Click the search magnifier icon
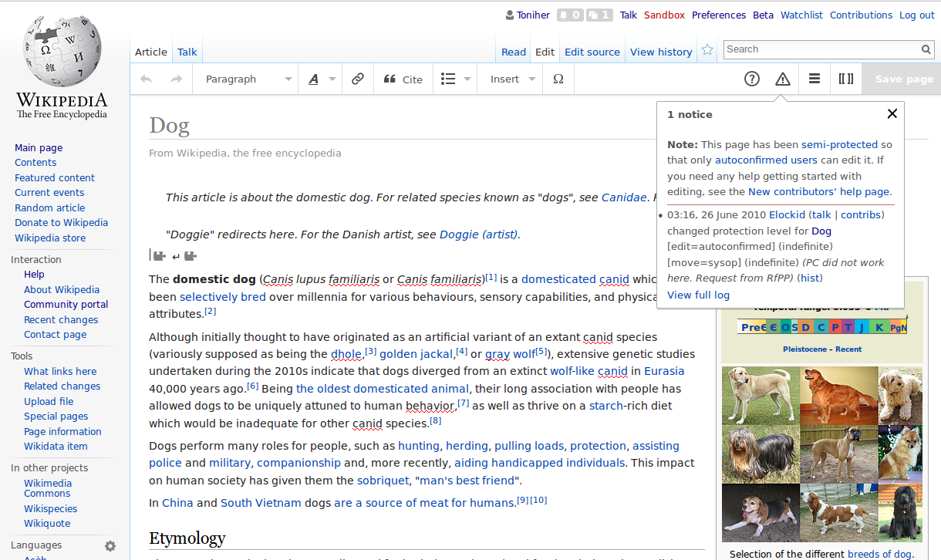 pyautogui.click(x=926, y=49)
